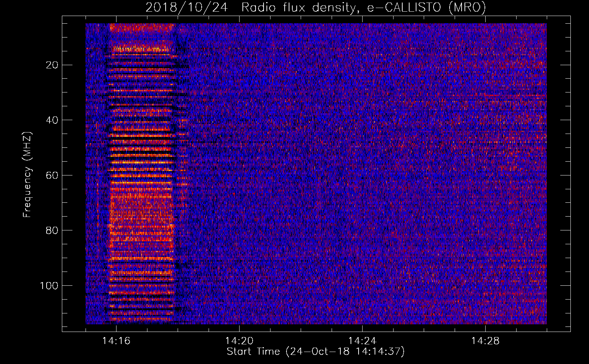
Task: Click the plot title 'Radio flux density, e-CALLISTO (MRO)'
Action: (x=363, y=7)
